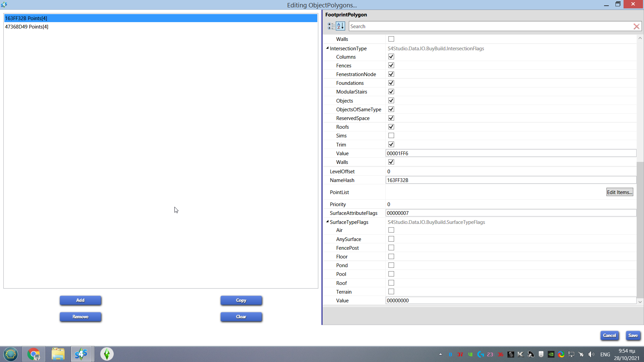Open PointList Edit Items dialog

click(x=619, y=192)
